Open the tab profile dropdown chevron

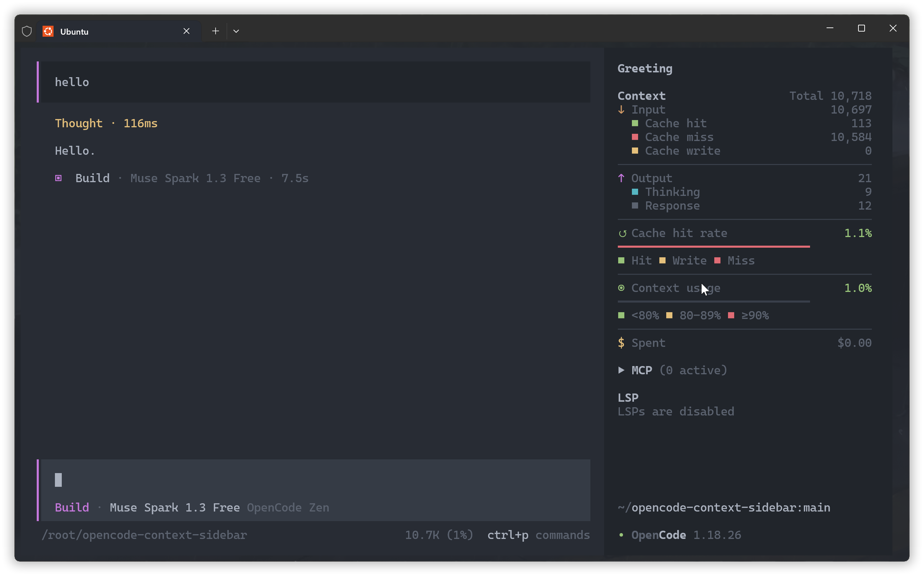pos(236,31)
